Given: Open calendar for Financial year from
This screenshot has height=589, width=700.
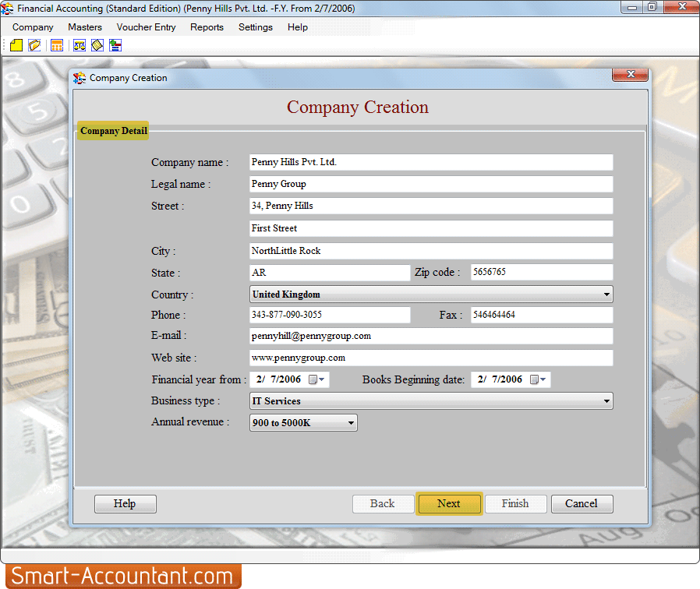Looking at the screenshot, I should coord(317,379).
